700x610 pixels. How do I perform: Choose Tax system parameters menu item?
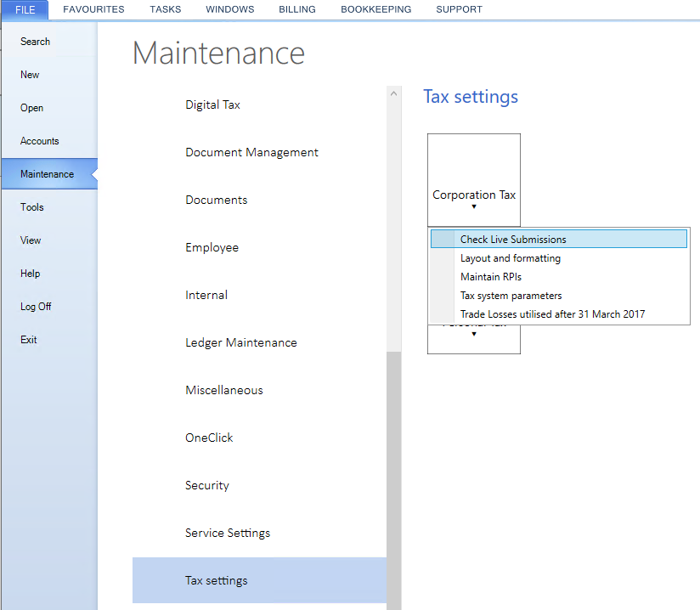[558, 296]
